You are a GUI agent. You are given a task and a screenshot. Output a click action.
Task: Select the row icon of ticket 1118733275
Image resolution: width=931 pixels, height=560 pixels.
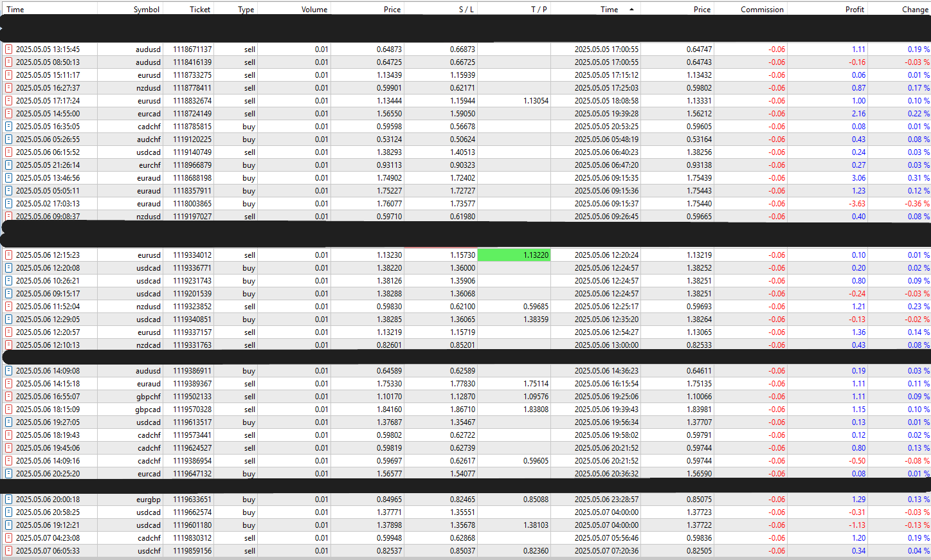coord(8,75)
